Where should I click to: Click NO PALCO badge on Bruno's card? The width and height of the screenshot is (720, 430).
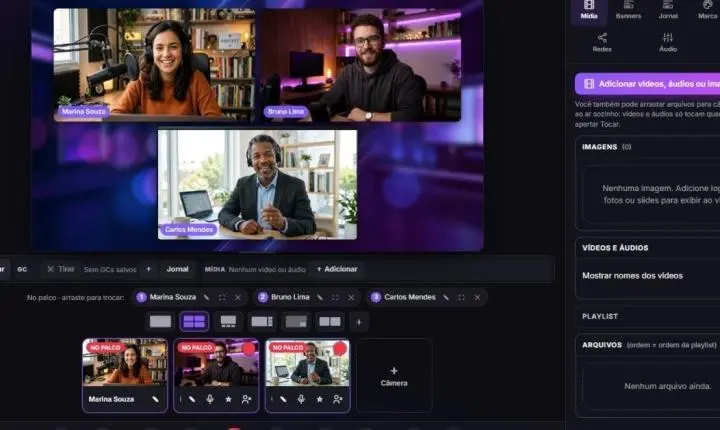tap(197, 347)
